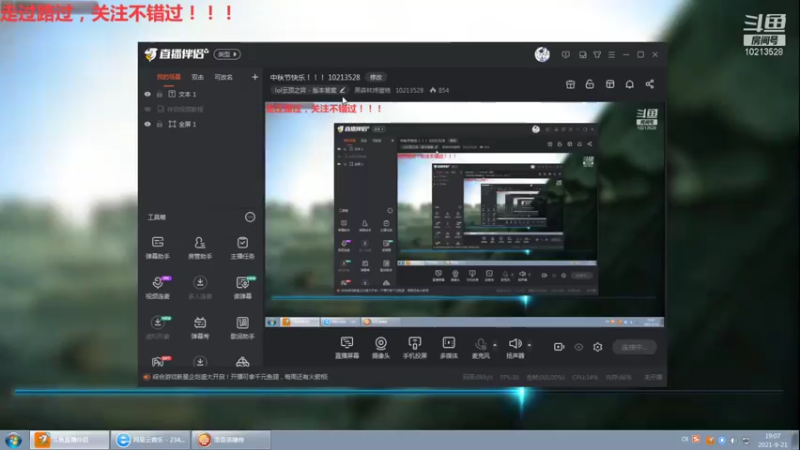
Task: Open the filter funnel menu in the title bar
Action: pos(597,55)
